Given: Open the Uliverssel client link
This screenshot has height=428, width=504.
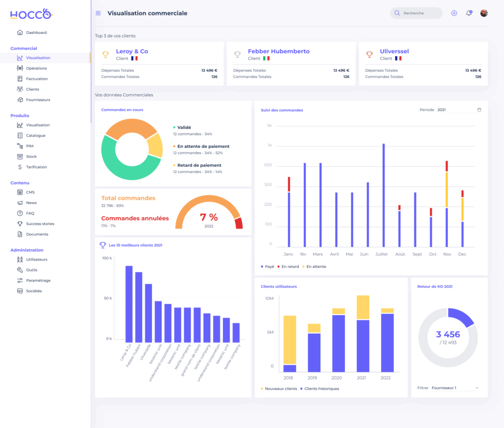Looking at the screenshot, I should point(394,51).
